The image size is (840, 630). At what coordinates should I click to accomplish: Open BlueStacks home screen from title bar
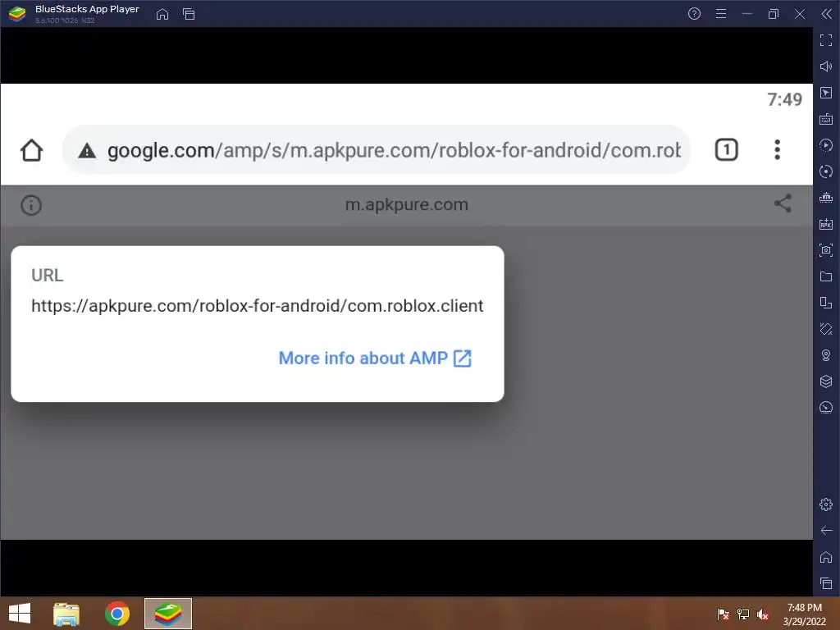(x=162, y=14)
